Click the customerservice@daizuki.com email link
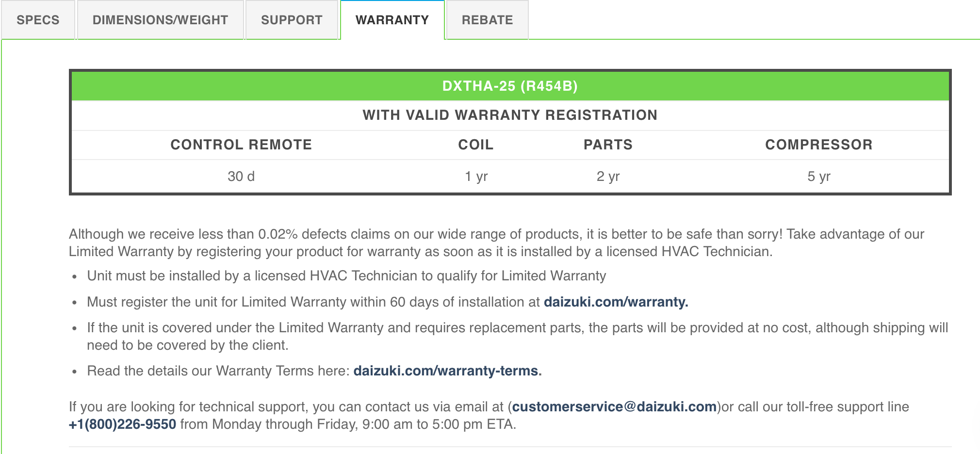 click(614, 406)
